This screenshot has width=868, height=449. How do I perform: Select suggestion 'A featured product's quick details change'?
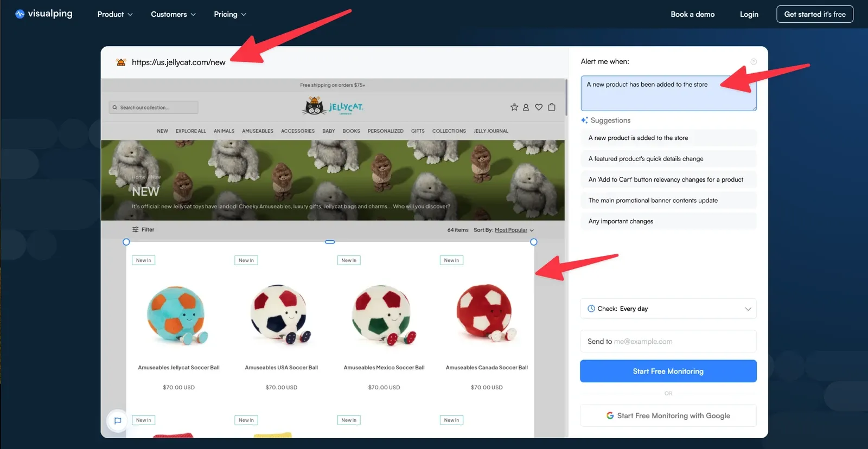pyautogui.click(x=668, y=159)
